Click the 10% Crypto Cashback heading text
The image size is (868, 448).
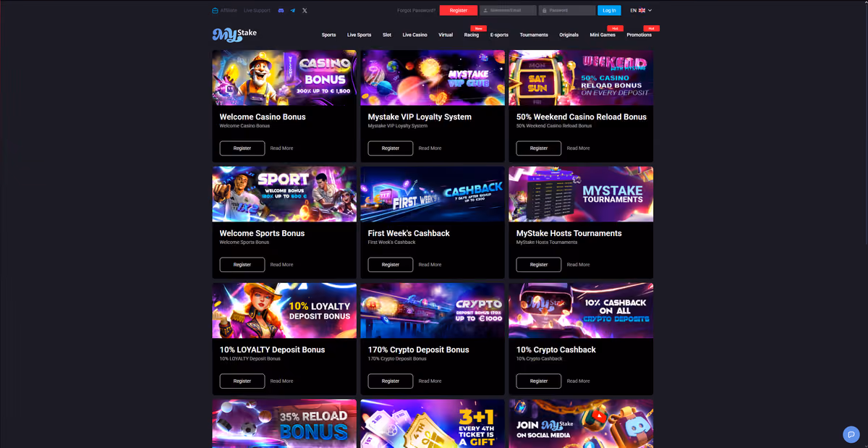pos(556,350)
